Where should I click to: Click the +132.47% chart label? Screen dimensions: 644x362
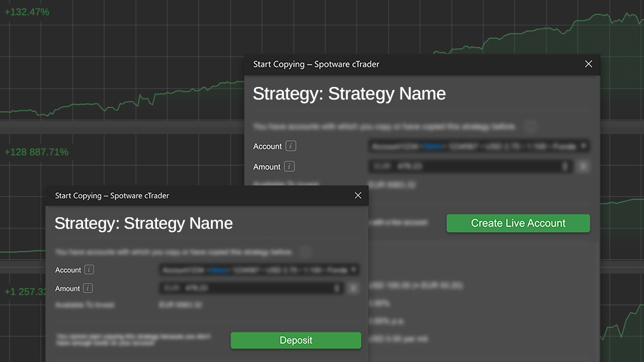pyautogui.click(x=27, y=12)
